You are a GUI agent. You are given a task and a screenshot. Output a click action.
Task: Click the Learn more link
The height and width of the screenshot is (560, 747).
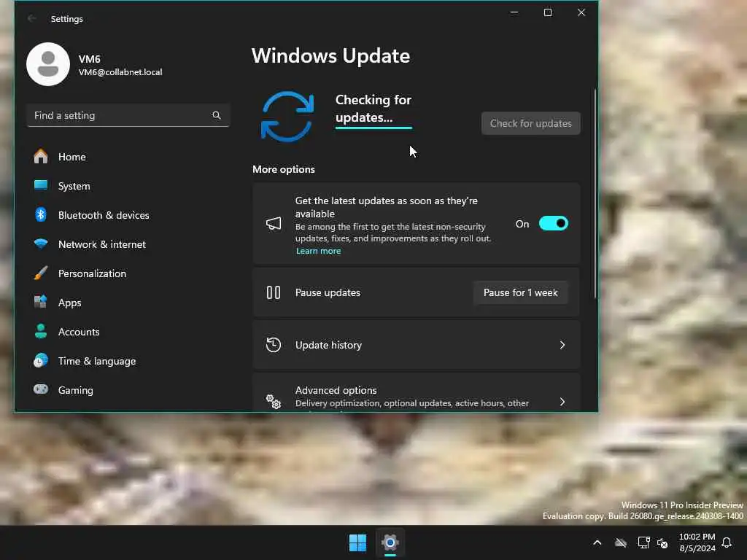pyautogui.click(x=318, y=251)
